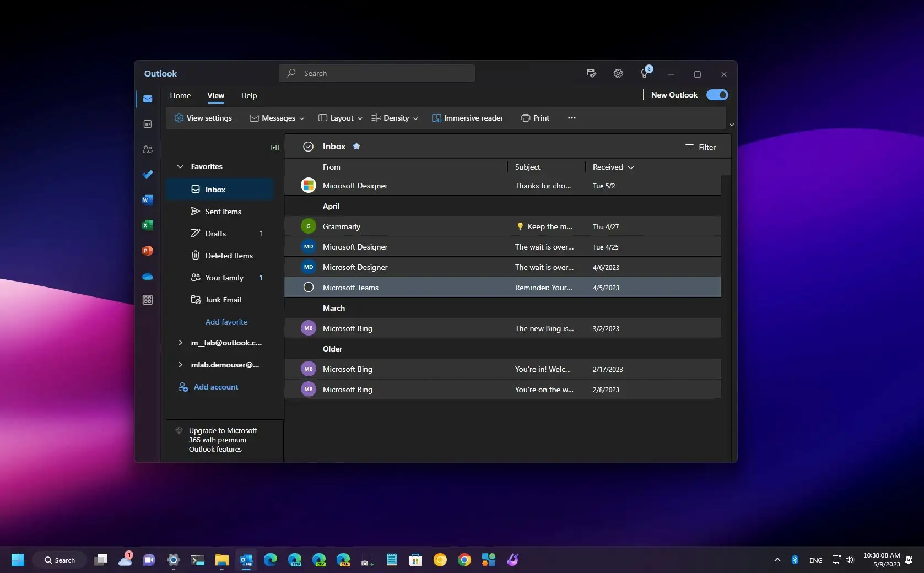Open the My Day calendar icon
Image resolution: width=924 pixels, height=573 pixels.
pos(591,73)
